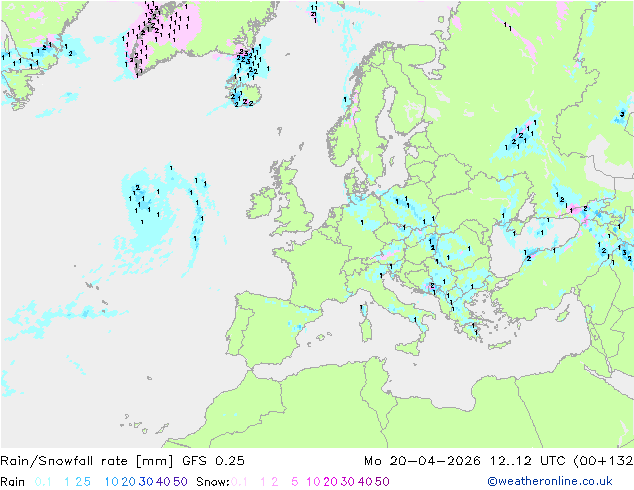Click the snow legend value 30
This screenshot has height=490, width=634.
tap(348, 482)
